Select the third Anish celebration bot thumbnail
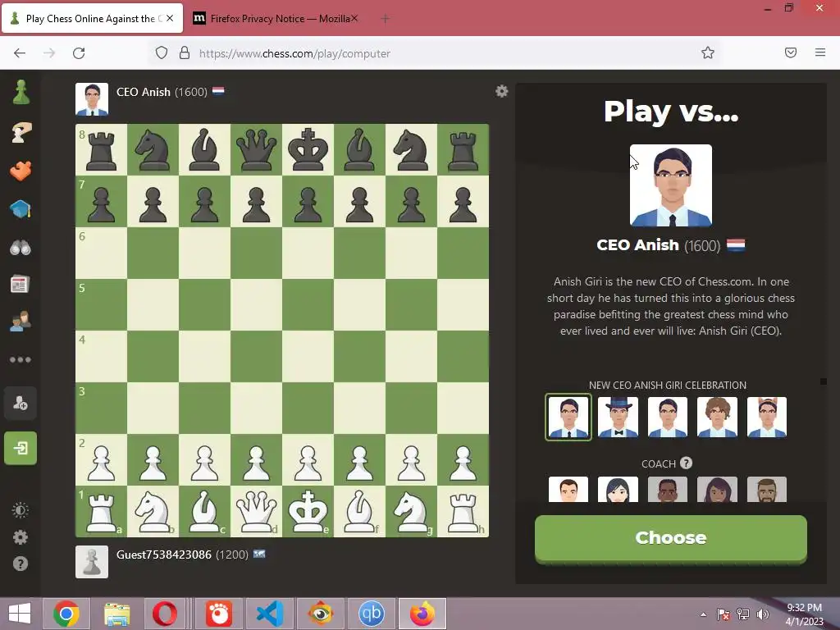 tap(668, 418)
